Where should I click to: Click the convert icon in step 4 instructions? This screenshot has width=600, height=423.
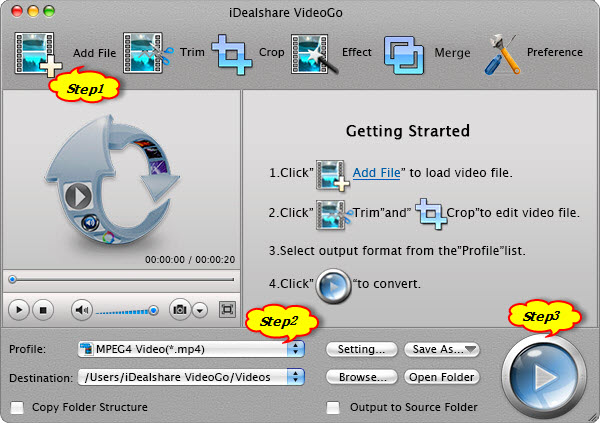coord(333,286)
